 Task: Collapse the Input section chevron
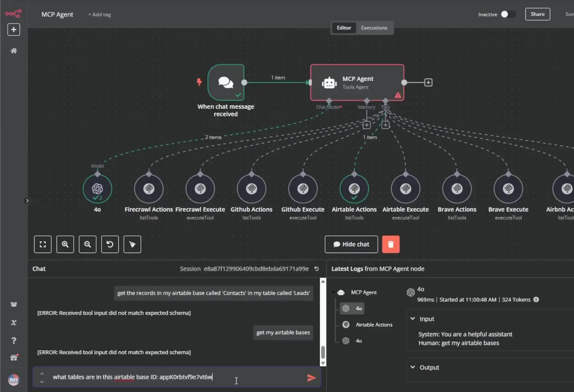[x=413, y=319]
